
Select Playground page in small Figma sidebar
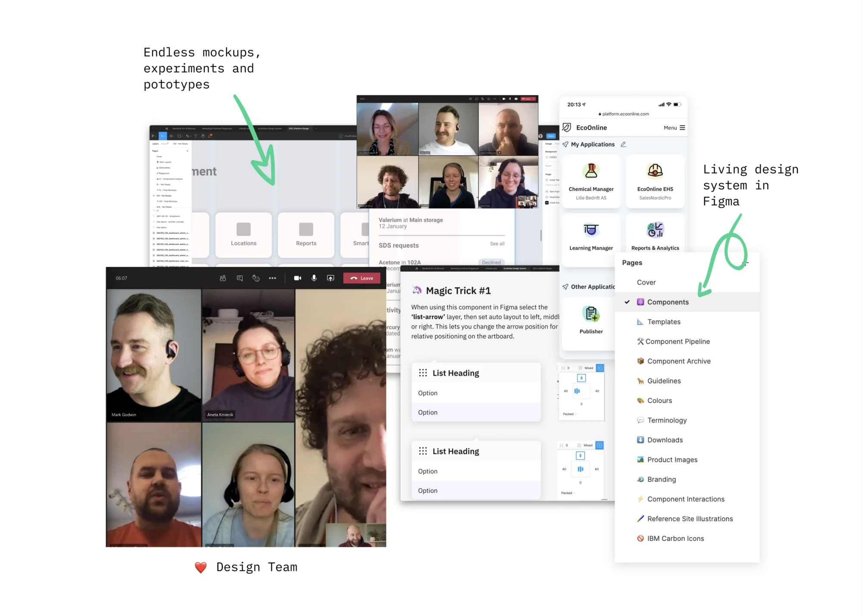coord(163,173)
